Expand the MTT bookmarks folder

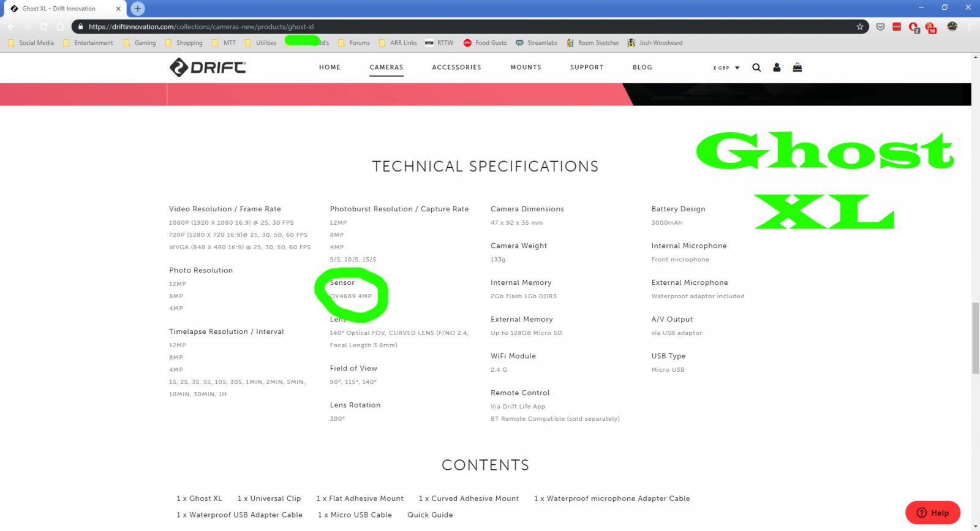pyautogui.click(x=224, y=43)
